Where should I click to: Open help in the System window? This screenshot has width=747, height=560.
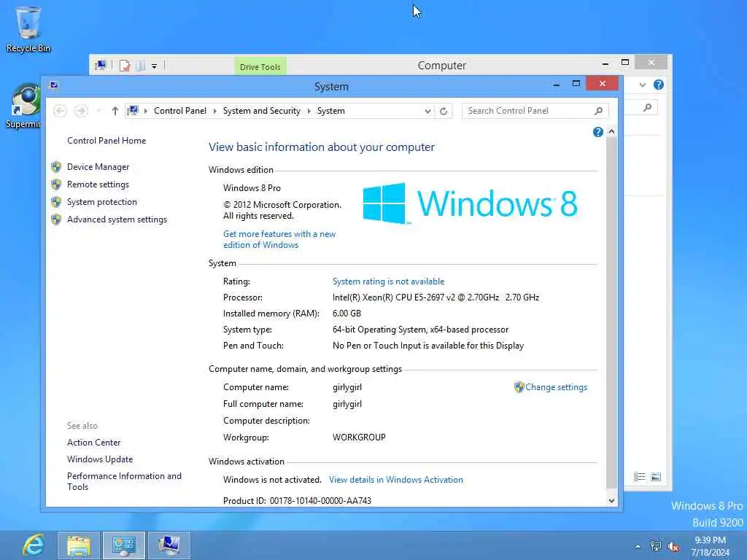click(x=598, y=133)
